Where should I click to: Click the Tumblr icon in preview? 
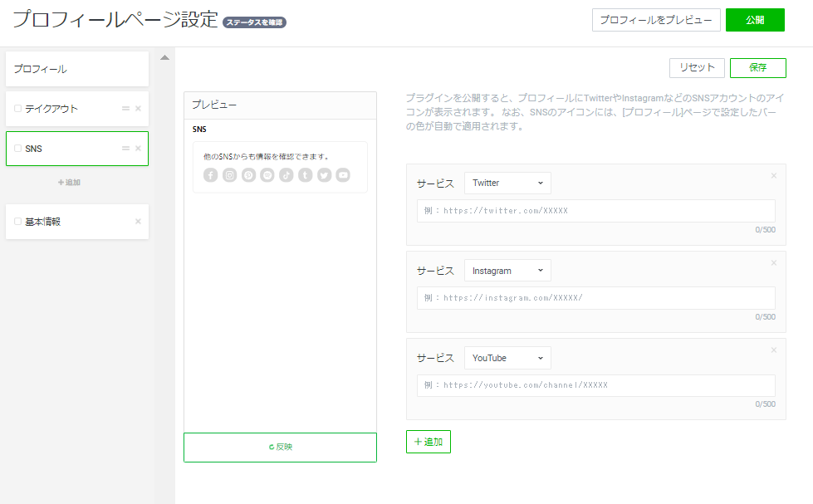pyautogui.click(x=306, y=175)
